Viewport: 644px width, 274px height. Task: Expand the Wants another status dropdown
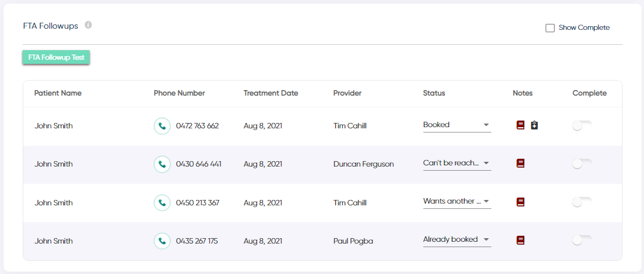[x=457, y=202]
